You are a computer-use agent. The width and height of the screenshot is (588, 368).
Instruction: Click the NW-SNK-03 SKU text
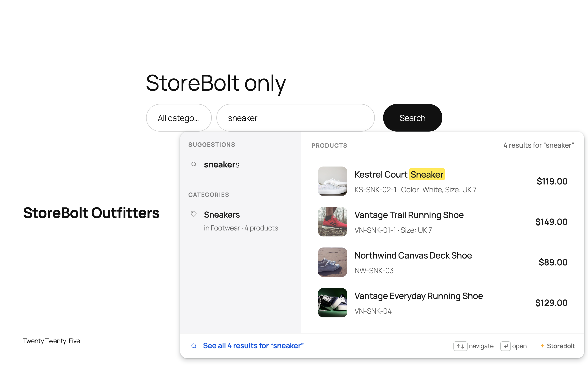point(374,271)
